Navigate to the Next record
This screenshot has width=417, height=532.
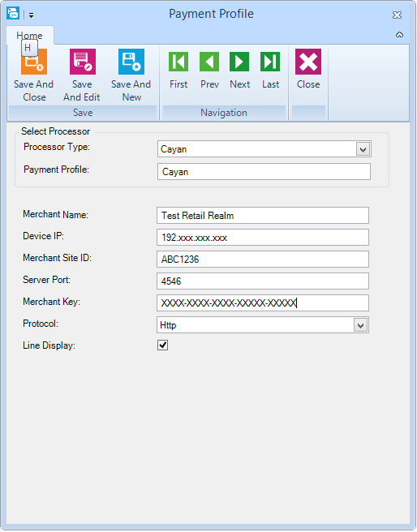[239, 62]
